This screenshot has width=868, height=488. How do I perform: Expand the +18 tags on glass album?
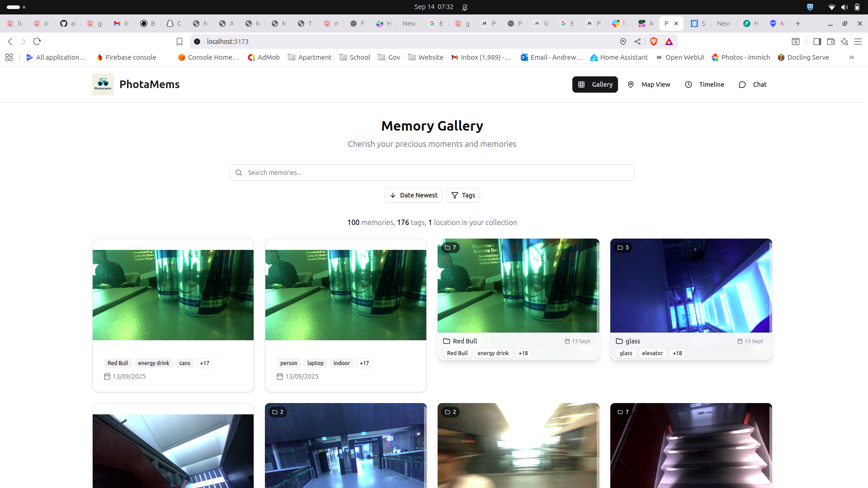(x=677, y=353)
